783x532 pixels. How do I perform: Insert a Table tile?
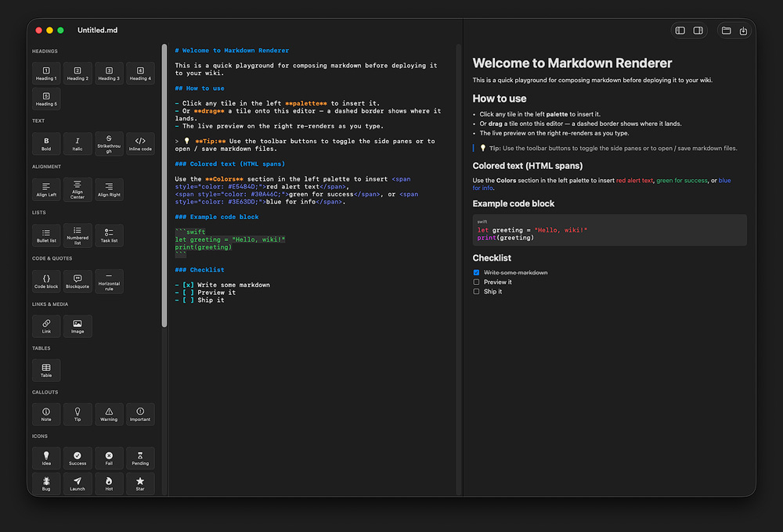click(46, 370)
